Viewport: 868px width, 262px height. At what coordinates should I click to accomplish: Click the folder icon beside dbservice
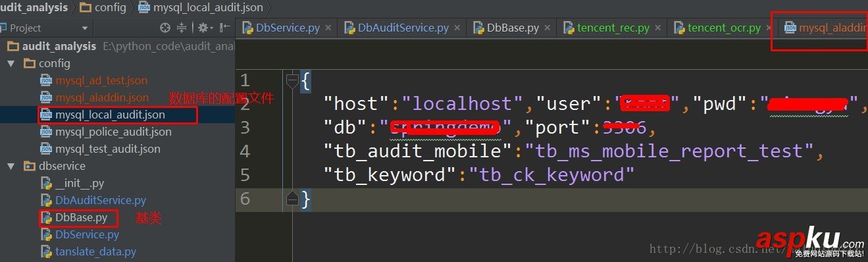tap(29, 167)
